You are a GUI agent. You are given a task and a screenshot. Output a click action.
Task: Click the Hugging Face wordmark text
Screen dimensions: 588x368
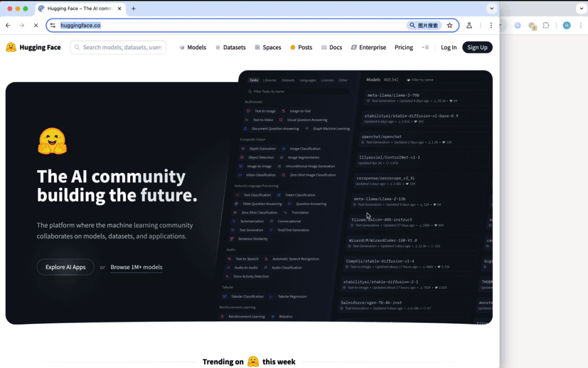click(x=40, y=47)
